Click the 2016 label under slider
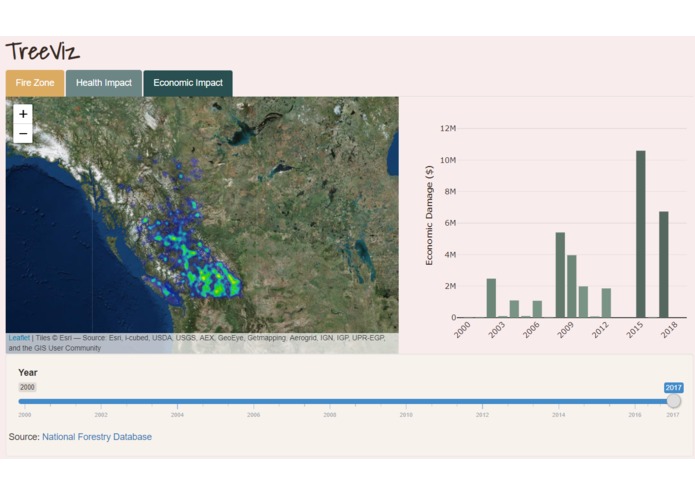 (x=635, y=415)
